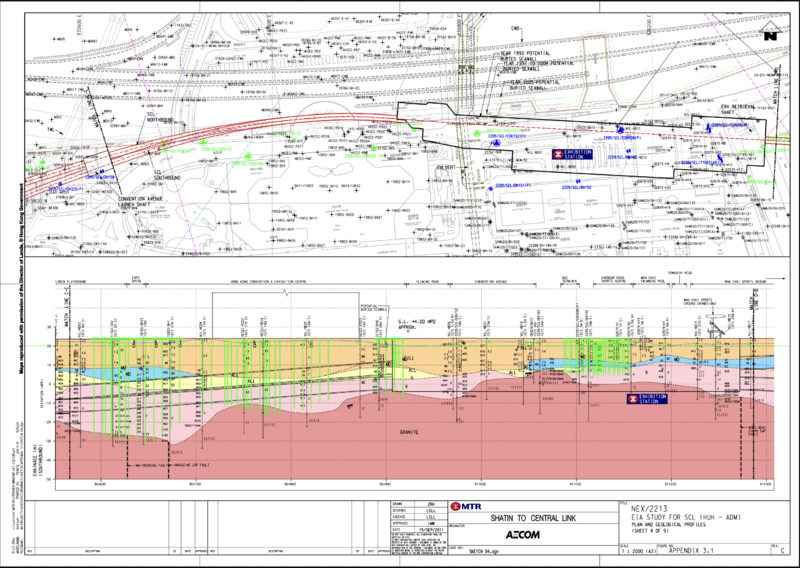Click the SCL Northbound label on plan

point(156,117)
